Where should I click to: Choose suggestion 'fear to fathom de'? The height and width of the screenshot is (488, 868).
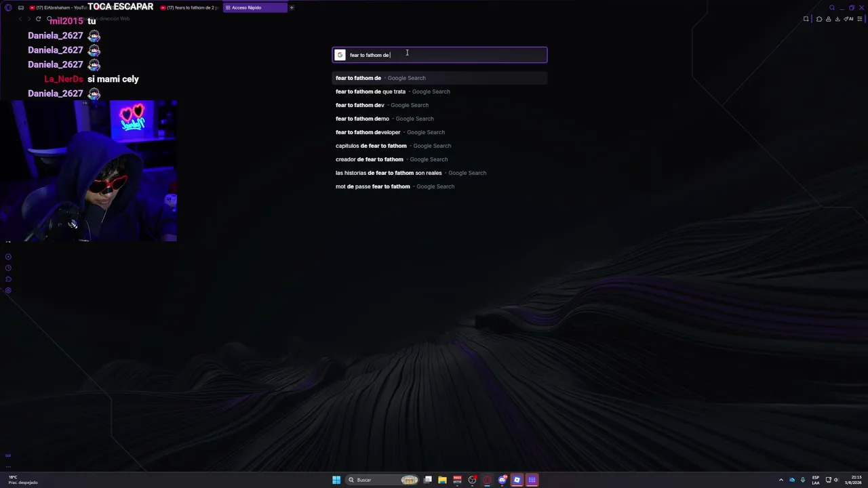(x=439, y=78)
